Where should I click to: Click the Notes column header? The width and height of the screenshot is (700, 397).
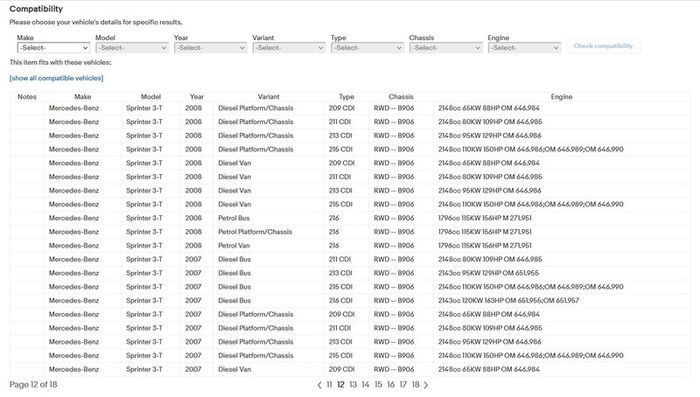27,96
